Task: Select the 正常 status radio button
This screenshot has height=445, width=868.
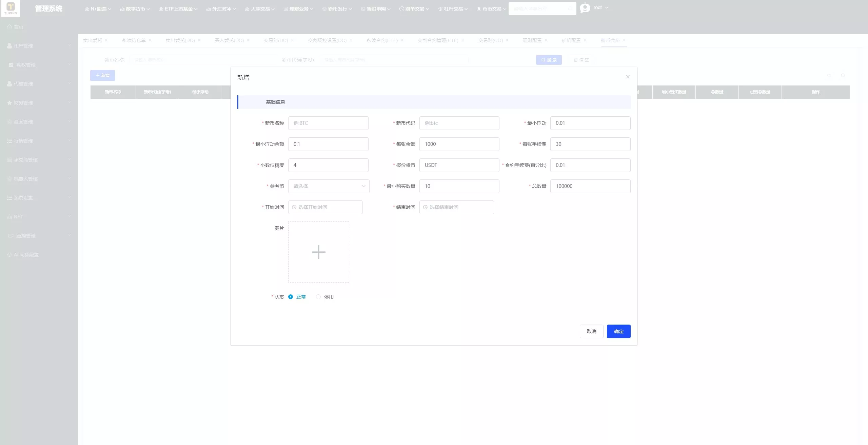Action: pyautogui.click(x=291, y=297)
